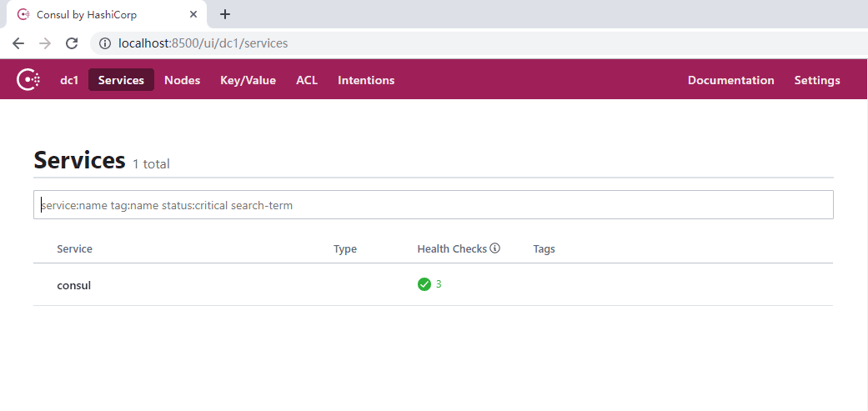Screen dimensions: 868x411
Task: Click the '1 total' services count
Action: (x=151, y=163)
